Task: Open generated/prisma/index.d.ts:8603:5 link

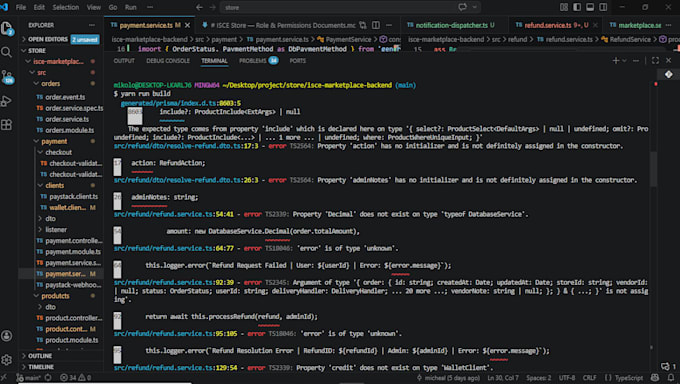Action: point(180,103)
